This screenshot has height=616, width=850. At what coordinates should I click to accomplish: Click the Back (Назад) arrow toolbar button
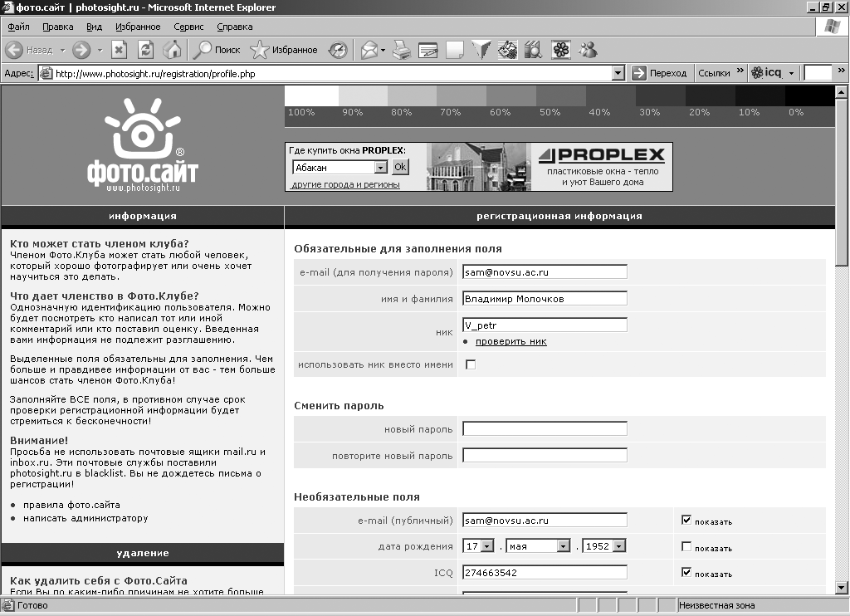pyautogui.click(x=15, y=51)
